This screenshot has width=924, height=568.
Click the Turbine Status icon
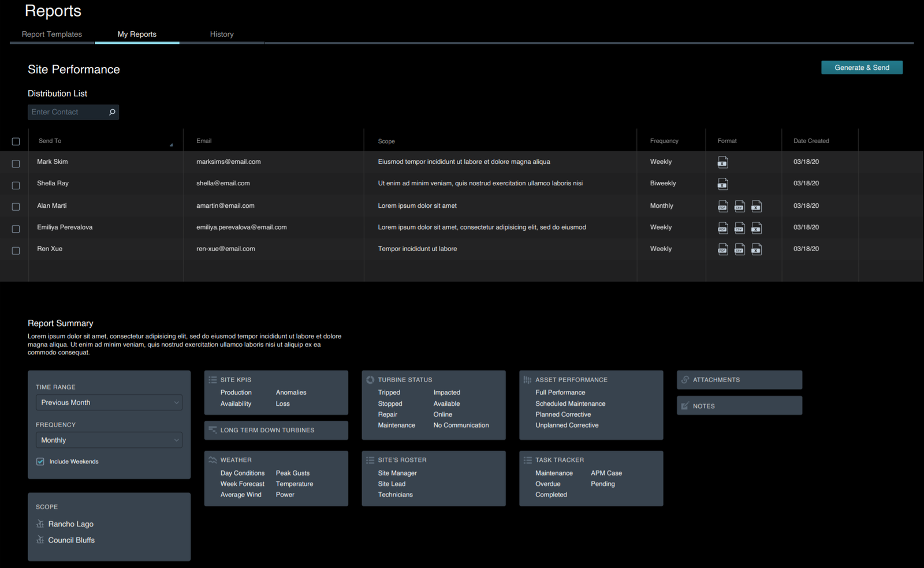click(370, 380)
